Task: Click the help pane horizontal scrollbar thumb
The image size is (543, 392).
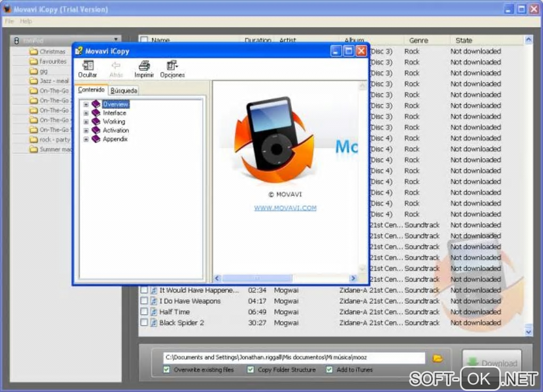Action: pos(257,278)
